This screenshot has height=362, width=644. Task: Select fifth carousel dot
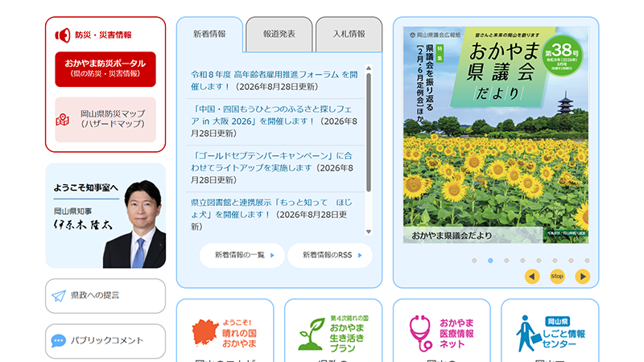point(539,261)
